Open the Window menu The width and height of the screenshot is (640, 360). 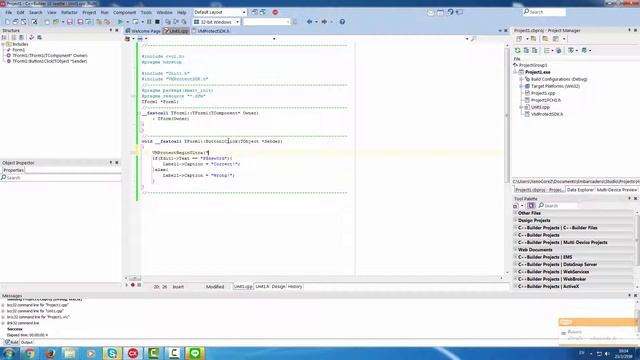164,13
